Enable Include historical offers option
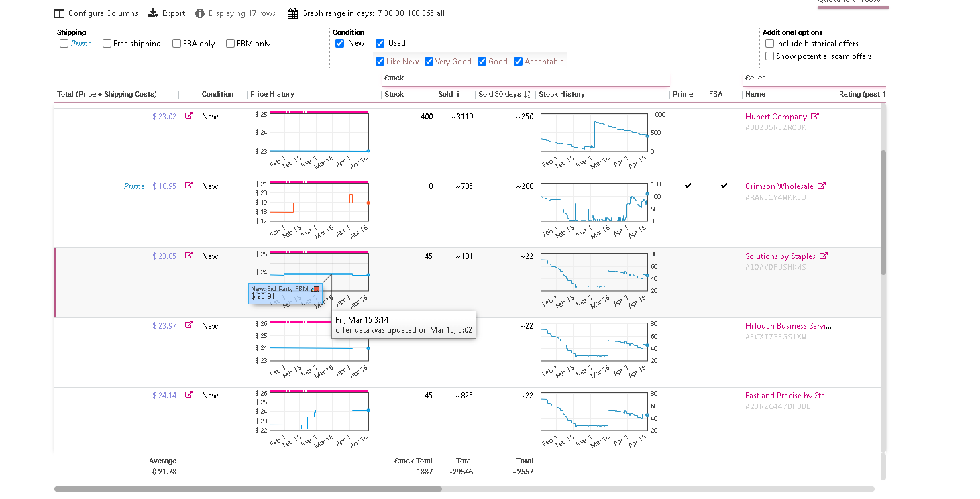This screenshot has height=499, width=980. 769,44
